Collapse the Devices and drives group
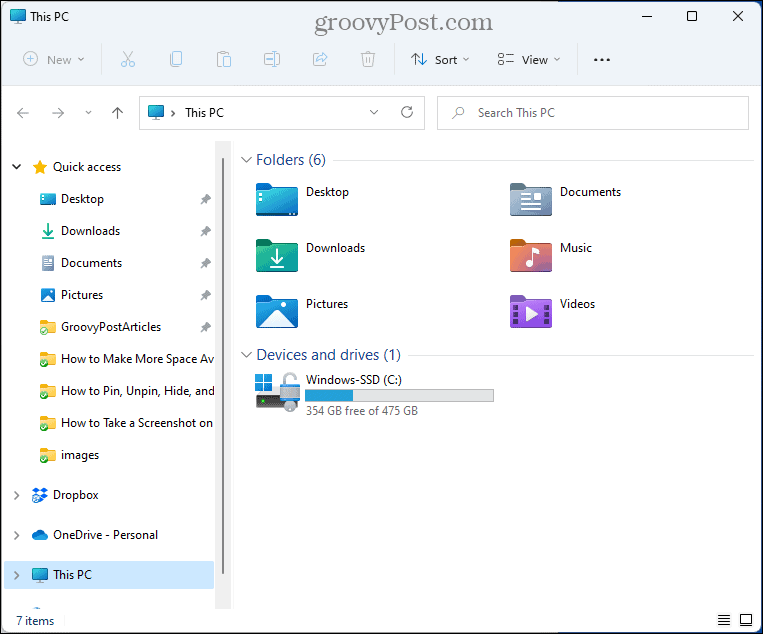The height and width of the screenshot is (634, 763). coord(247,355)
